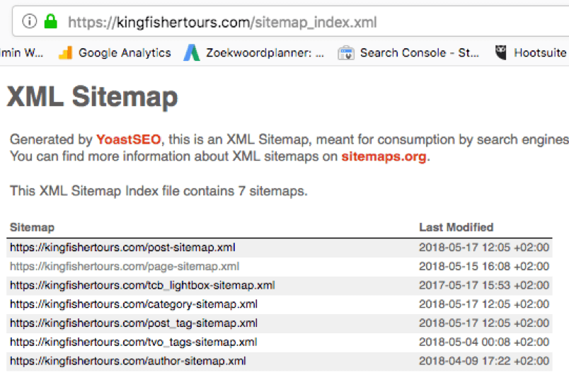Click the XML Sitemap page heading
This screenshot has width=569, height=392.
pos(92,97)
